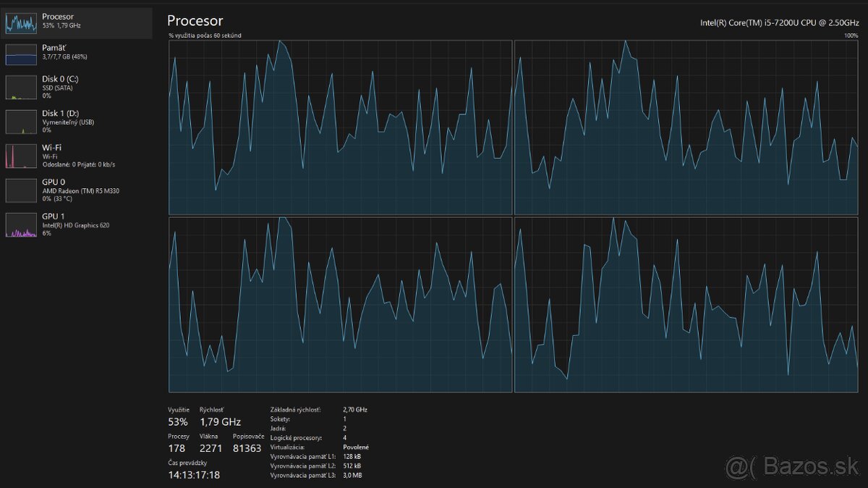Viewport: 868px width, 488px height.
Task: Open the Disk 0 (C:) SSD graph thumbnail
Action: tap(21, 87)
